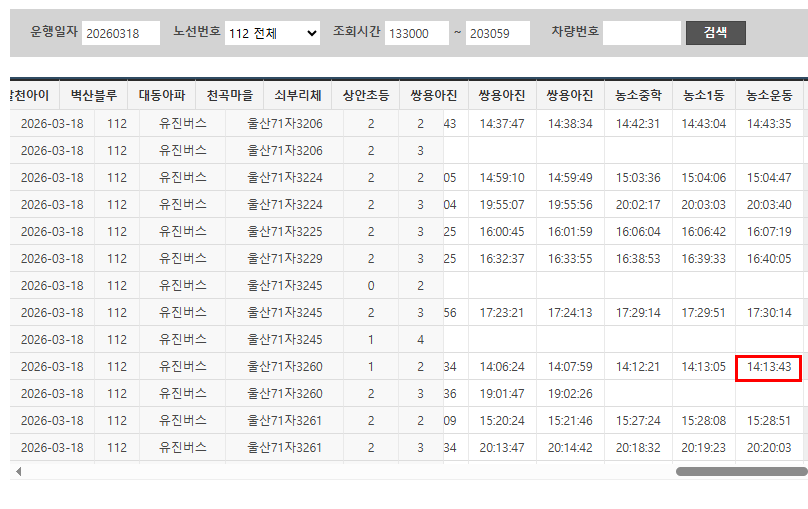Click the 천곡마을 column header
Viewport: 808px width, 509px height.
(x=230, y=96)
